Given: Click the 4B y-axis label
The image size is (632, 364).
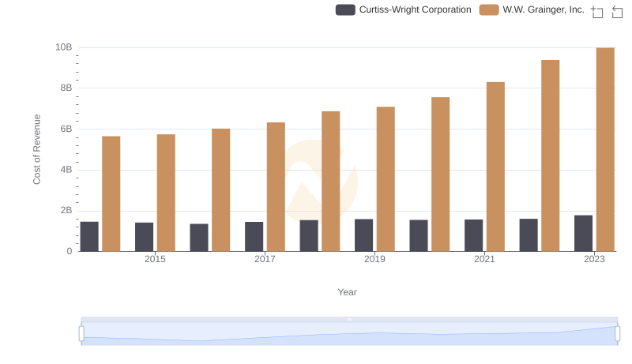Looking at the screenshot, I should point(66,170).
